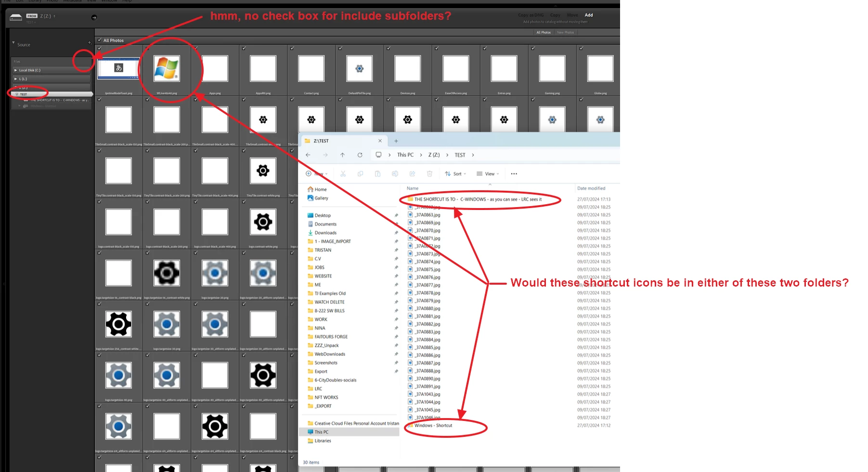Uncheck the DefaultPinTile.png thumbnail checkbox
868x472 pixels.
(x=340, y=48)
